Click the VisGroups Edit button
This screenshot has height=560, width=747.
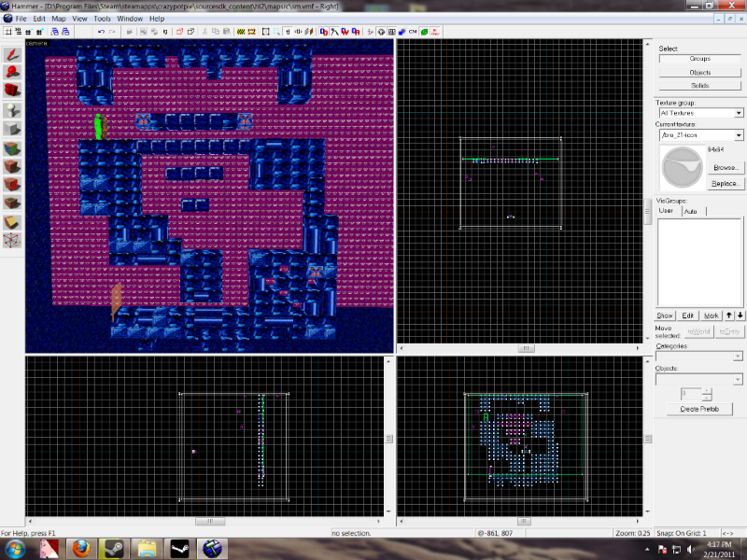[687, 315]
